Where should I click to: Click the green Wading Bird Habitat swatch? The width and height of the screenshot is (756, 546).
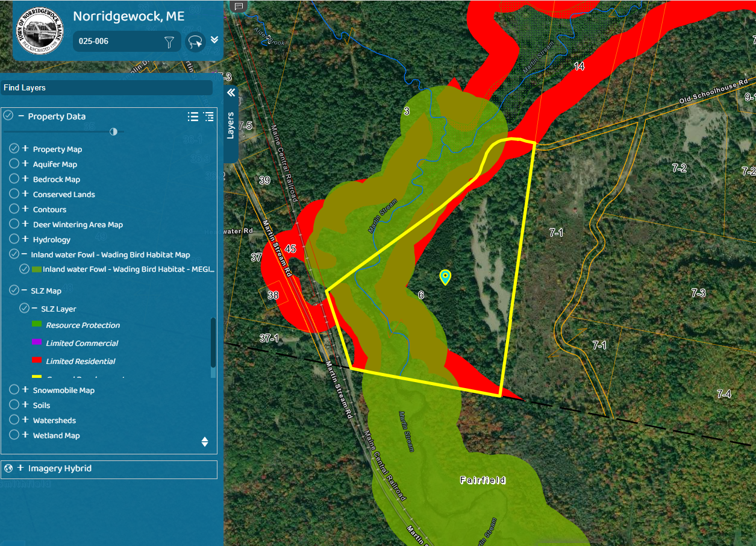36,269
